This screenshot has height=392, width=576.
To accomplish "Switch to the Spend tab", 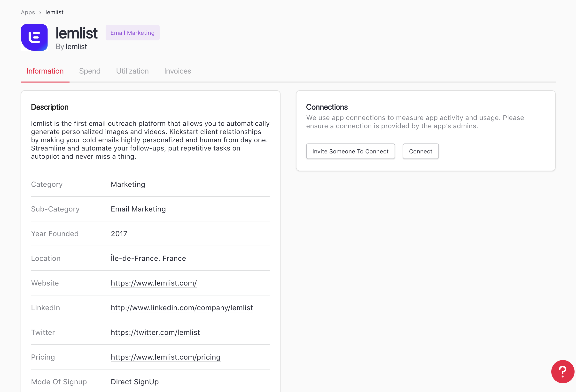I will [x=90, y=71].
